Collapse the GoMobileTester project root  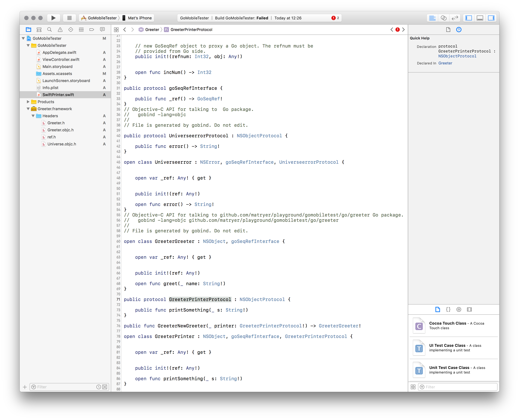(23, 38)
